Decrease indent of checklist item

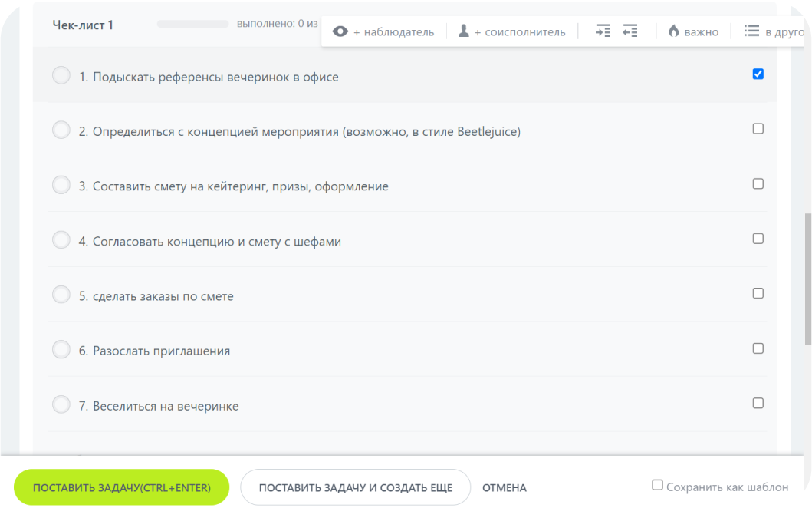630,31
